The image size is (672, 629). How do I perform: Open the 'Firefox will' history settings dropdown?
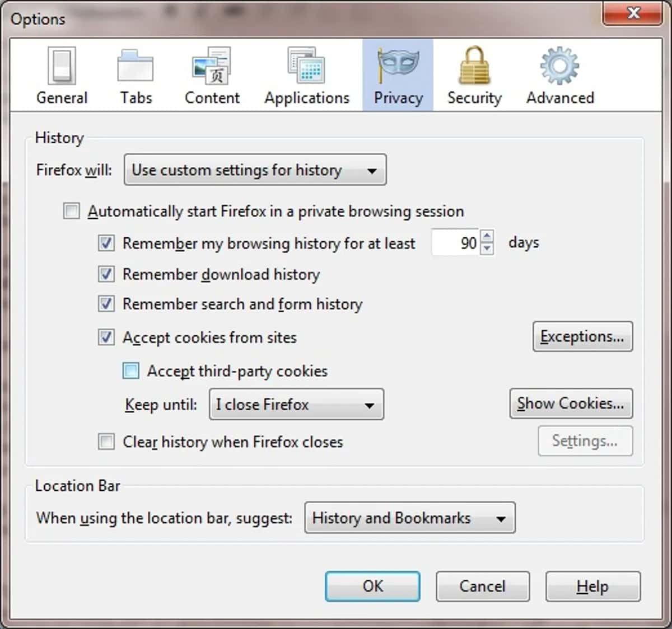(255, 170)
